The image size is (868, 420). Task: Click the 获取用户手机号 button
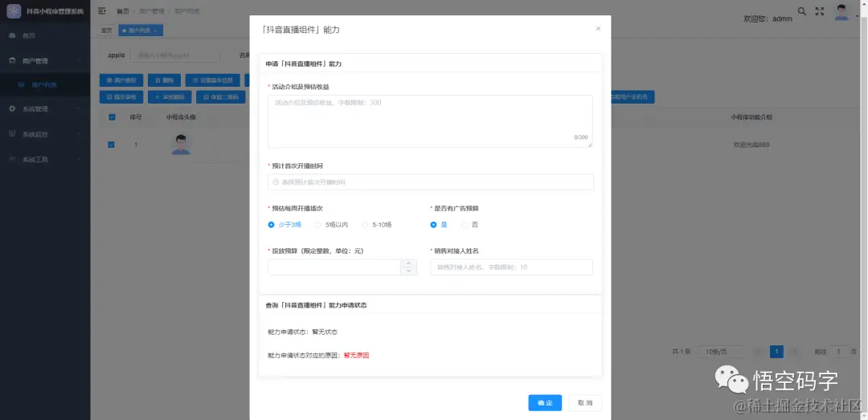(632, 97)
